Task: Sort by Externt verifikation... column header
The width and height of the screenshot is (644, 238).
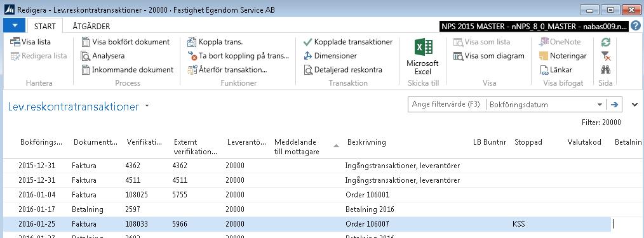Action: (196, 147)
